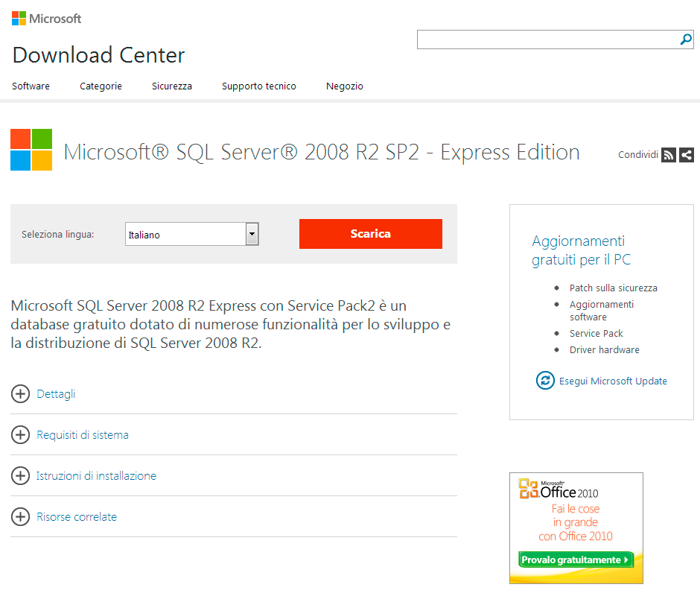Open the Categorie menu
The height and width of the screenshot is (599, 700).
click(101, 86)
